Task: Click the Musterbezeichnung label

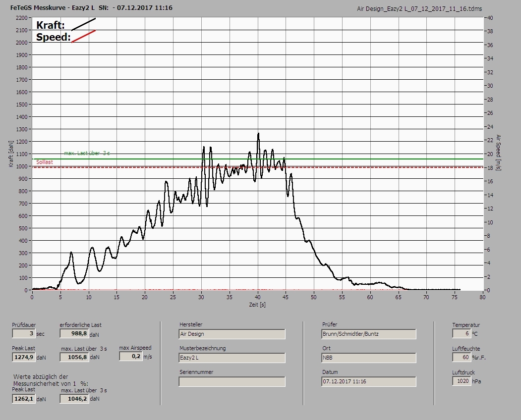Action: click(203, 348)
